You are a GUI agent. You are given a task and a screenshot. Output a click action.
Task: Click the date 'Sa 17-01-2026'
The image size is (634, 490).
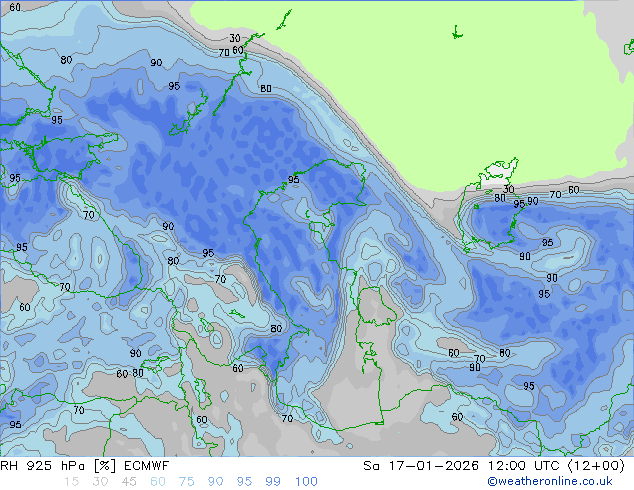pos(421,466)
